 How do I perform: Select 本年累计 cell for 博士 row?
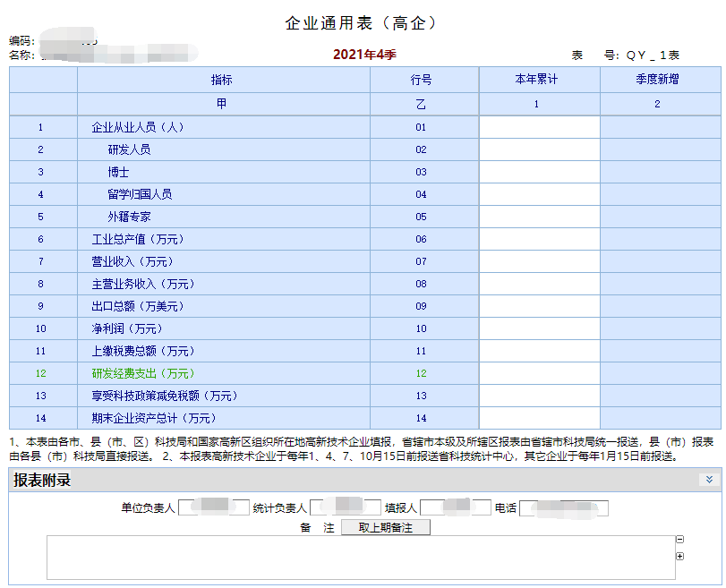pyautogui.click(x=540, y=172)
